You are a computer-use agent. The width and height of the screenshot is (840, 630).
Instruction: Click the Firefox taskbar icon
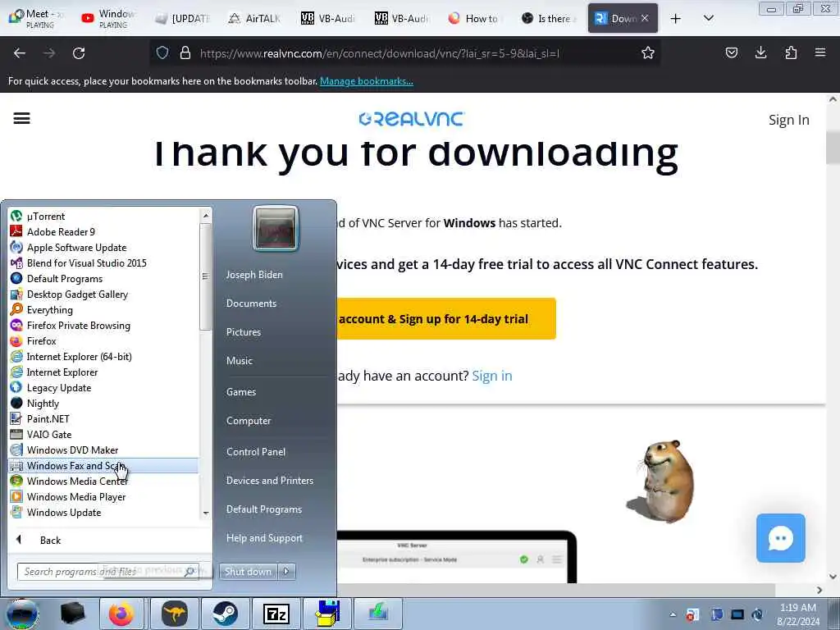pyautogui.click(x=121, y=614)
